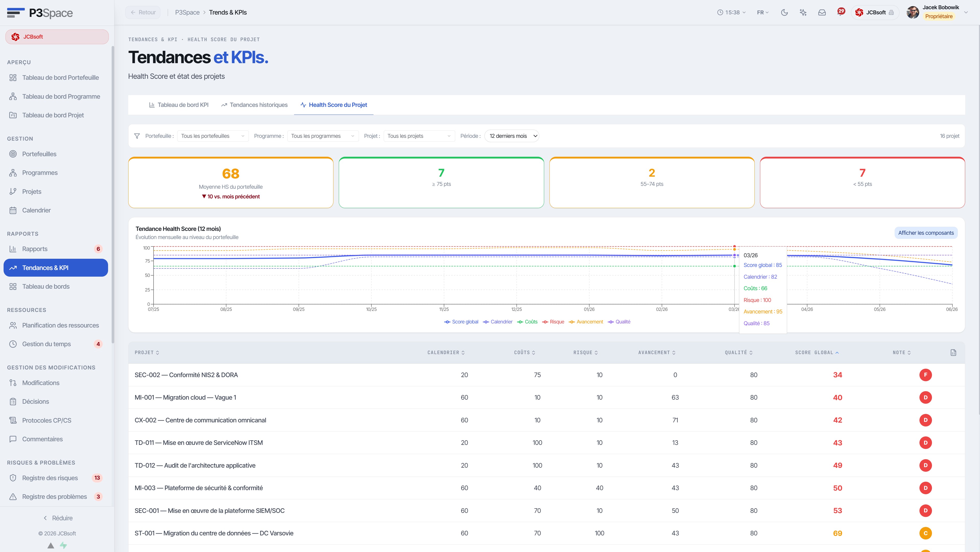Sort table by Projet column

click(147, 353)
